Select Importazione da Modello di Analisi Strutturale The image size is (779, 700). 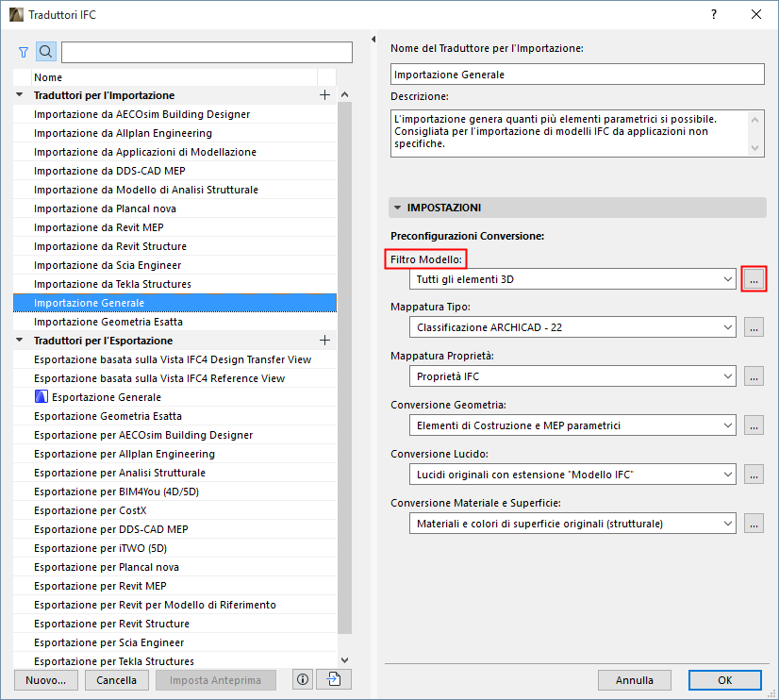click(x=174, y=190)
